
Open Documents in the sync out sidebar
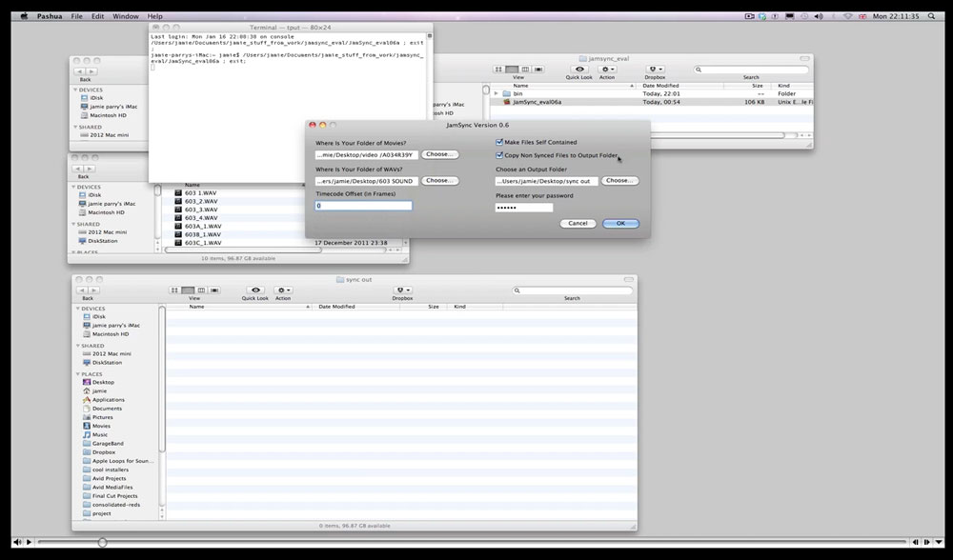[107, 409]
